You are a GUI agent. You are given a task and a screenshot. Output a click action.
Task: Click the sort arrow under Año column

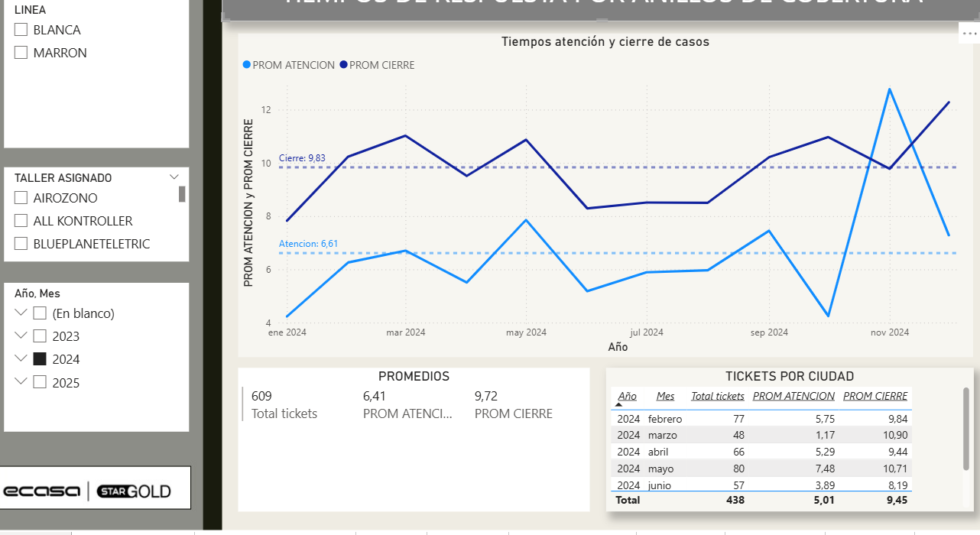click(618, 404)
